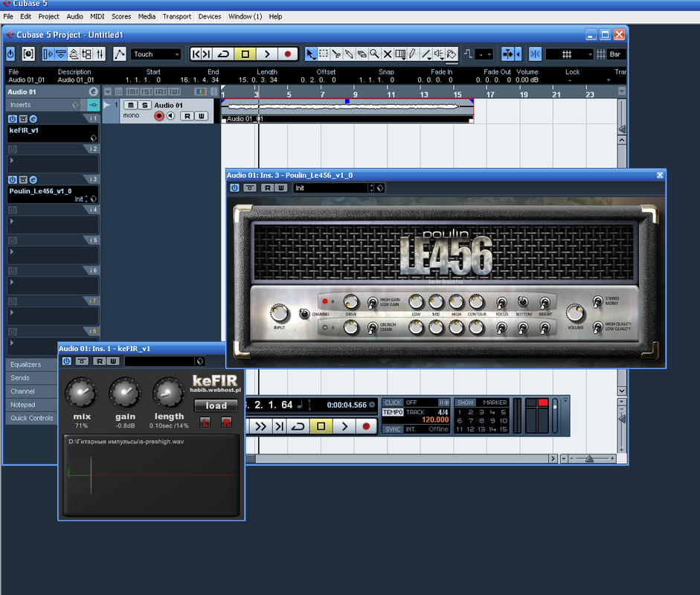Image resolution: width=700 pixels, height=595 pixels.
Task: Select the Object Selection arrow tool
Action: coord(311,54)
